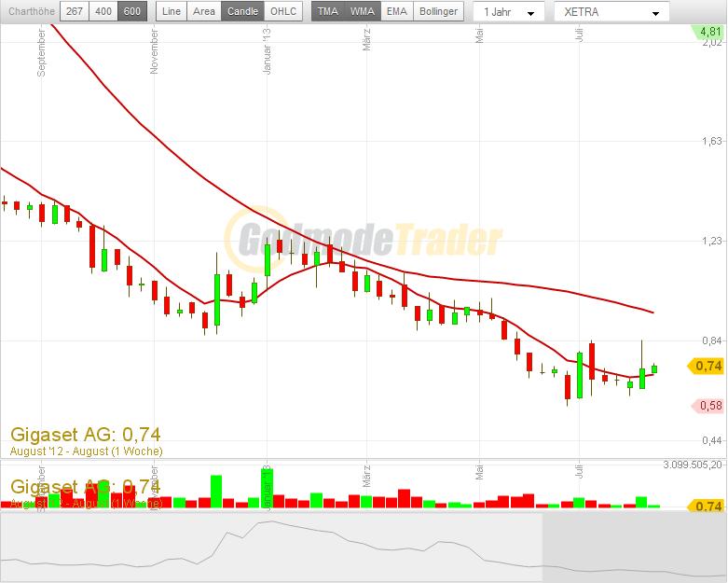This screenshot has height=583, width=728.
Task: Open the XETRA exchange dropdown
Action: [611, 12]
